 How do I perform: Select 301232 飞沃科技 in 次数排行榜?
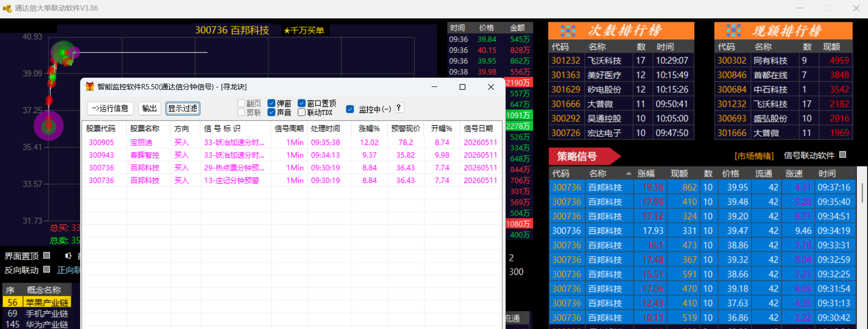click(621, 60)
